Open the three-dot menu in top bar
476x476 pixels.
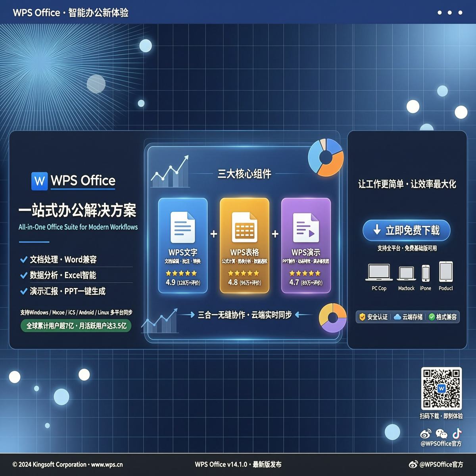click(450, 13)
